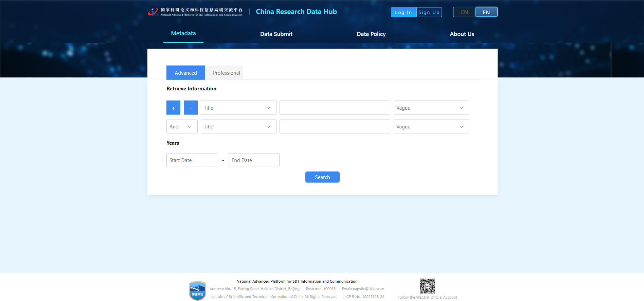Switch to the Professional search tab

point(226,73)
